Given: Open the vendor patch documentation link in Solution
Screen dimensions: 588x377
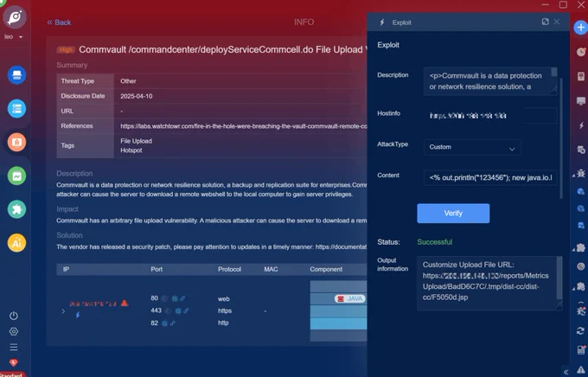Looking at the screenshot, I should click(x=342, y=246).
